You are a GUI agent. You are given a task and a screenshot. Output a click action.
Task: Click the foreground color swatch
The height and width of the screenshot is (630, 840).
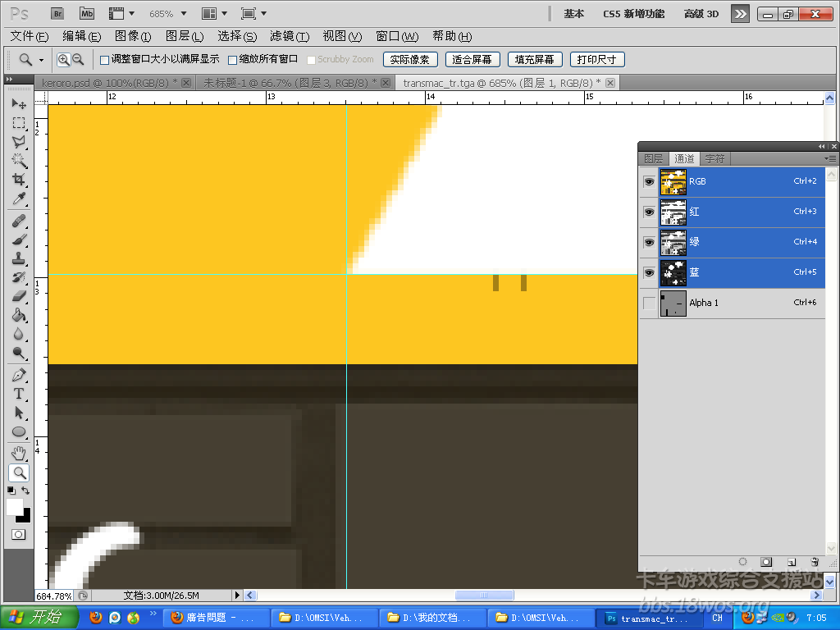pos(14,508)
